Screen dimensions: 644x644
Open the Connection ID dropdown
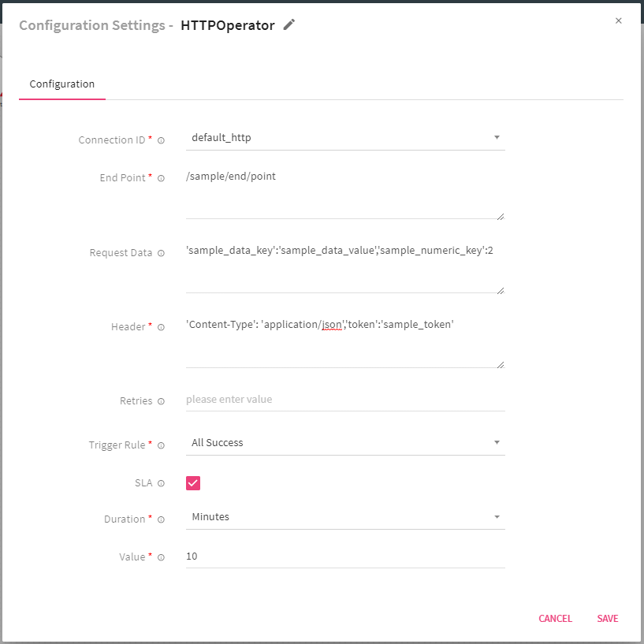[x=497, y=136]
